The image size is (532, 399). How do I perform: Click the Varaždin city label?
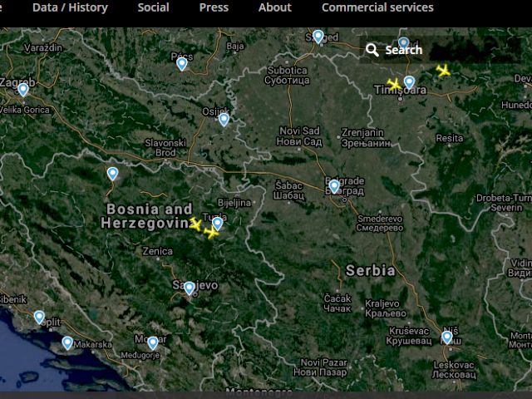[x=43, y=47]
